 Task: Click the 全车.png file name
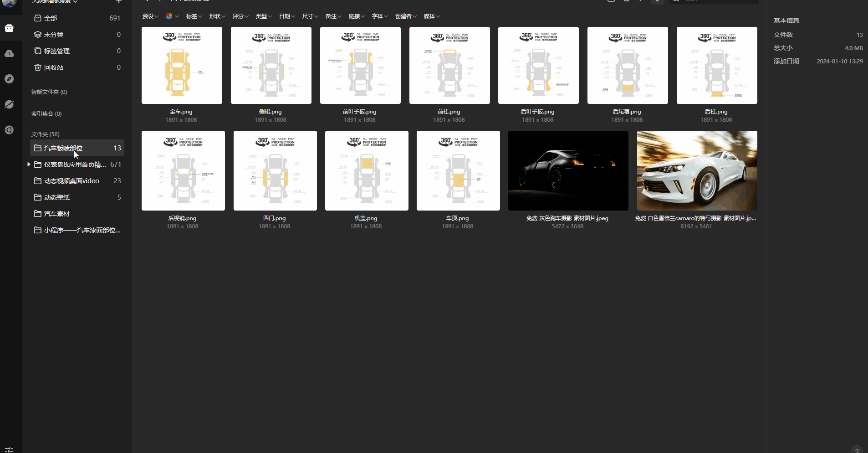(x=181, y=112)
